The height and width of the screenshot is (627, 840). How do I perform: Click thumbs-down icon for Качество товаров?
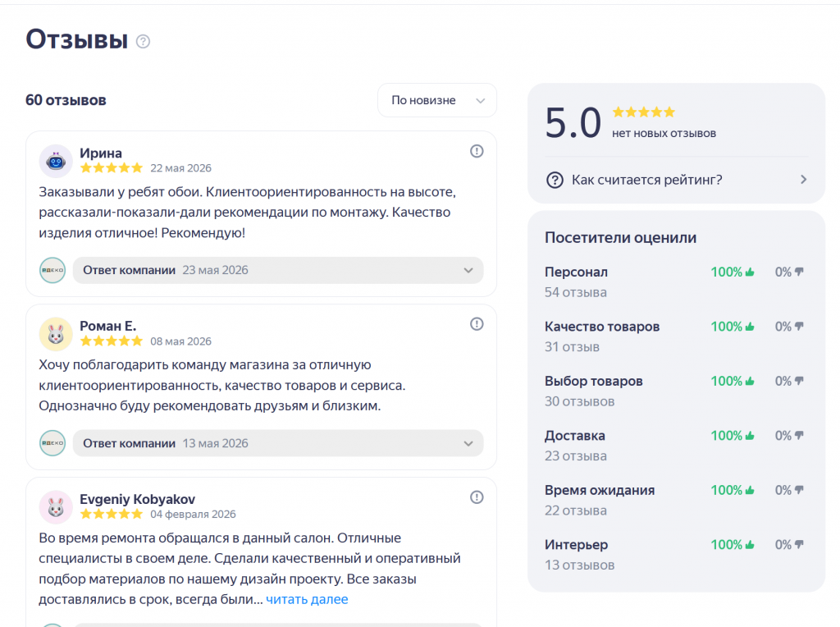(799, 327)
